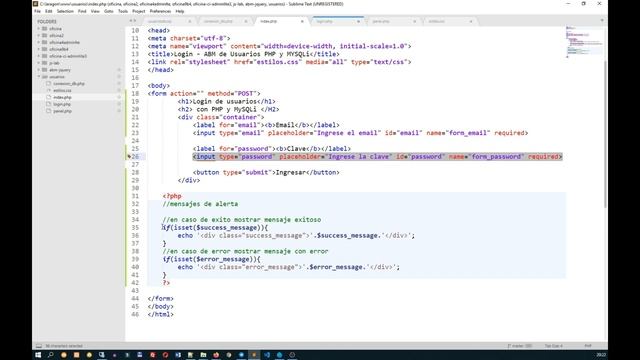Expand the oficina folder arrow
This screenshot has width=640, height=360.
pos(39,29)
